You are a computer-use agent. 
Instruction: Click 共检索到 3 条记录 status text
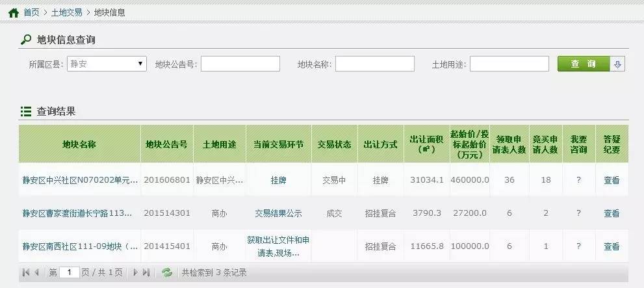[x=214, y=272]
